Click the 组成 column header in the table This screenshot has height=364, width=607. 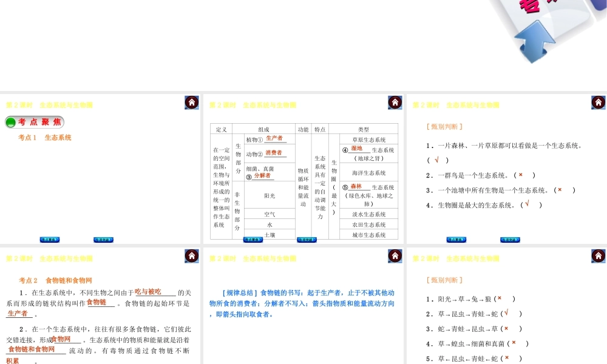point(263,129)
